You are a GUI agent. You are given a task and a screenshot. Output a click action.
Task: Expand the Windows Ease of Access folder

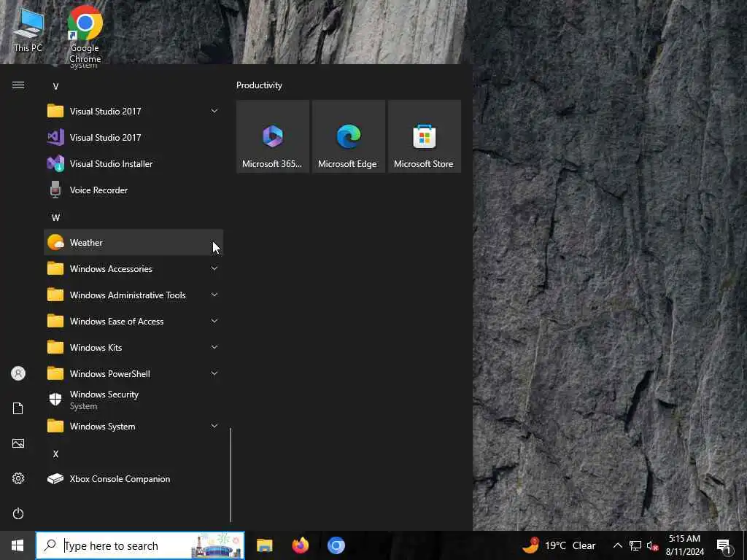pos(133,321)
